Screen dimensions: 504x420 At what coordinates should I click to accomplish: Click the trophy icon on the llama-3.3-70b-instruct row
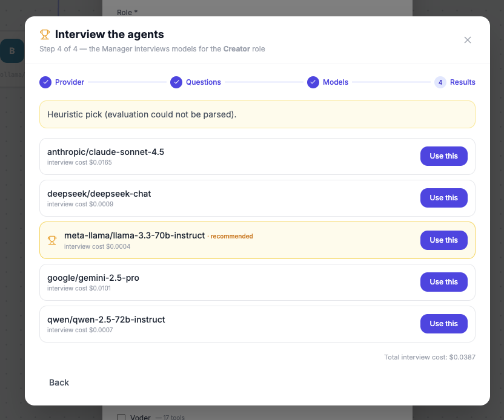(x=52, y=240)
